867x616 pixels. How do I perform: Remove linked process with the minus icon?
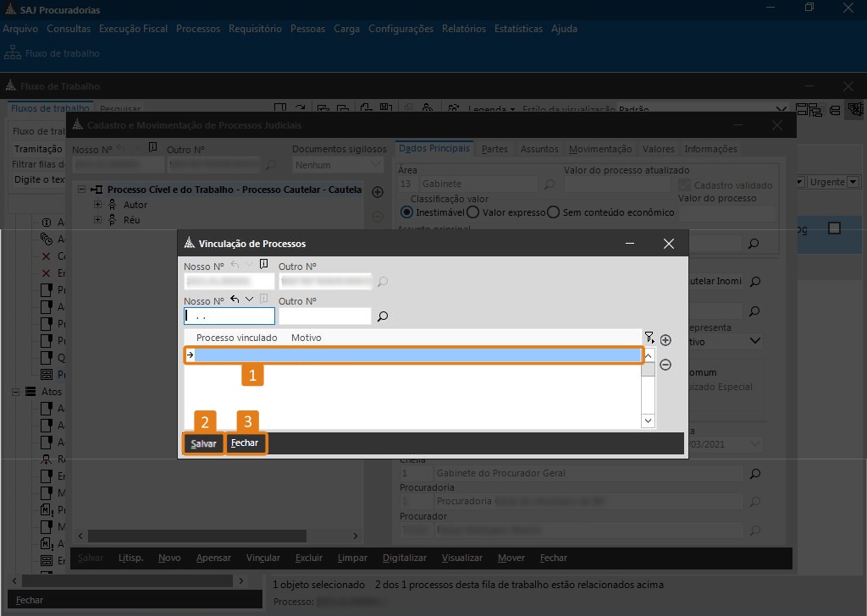(665, 365)
